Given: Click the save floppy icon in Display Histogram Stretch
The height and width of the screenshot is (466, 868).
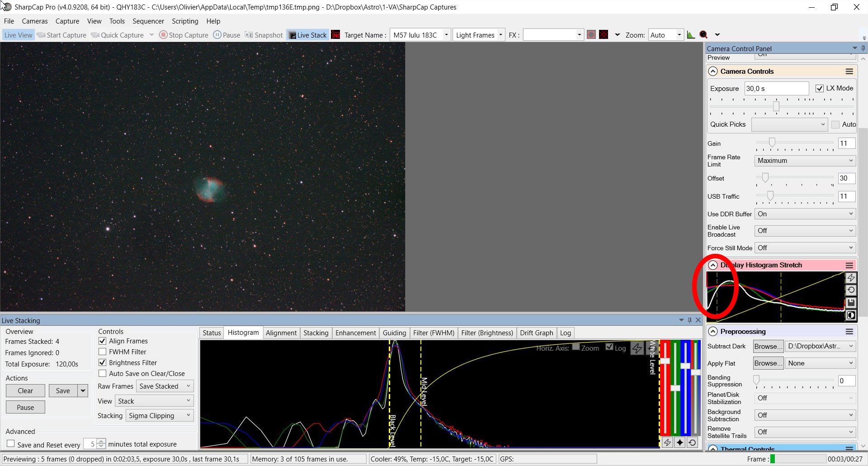Looking at the screenshot, I should 851,303.
